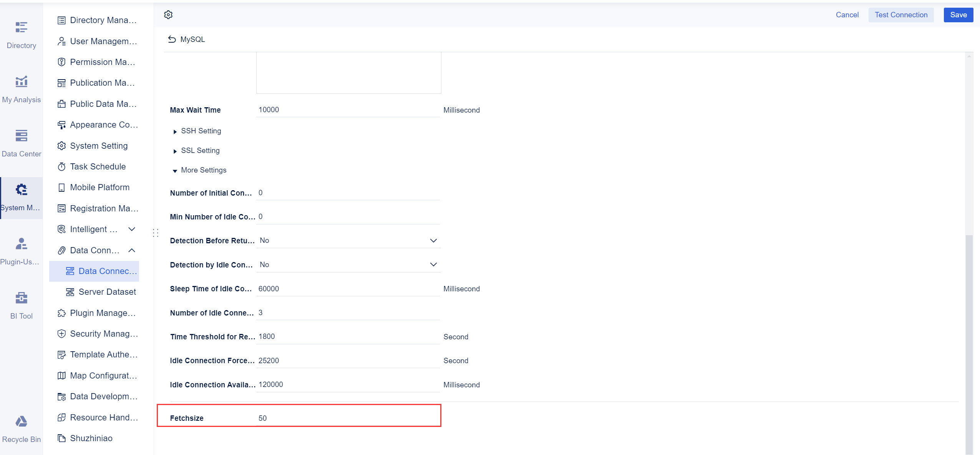The height and width of the screenshot is (455, 980).
Task: Click the Map Configuration map icon
Action: 62,375
